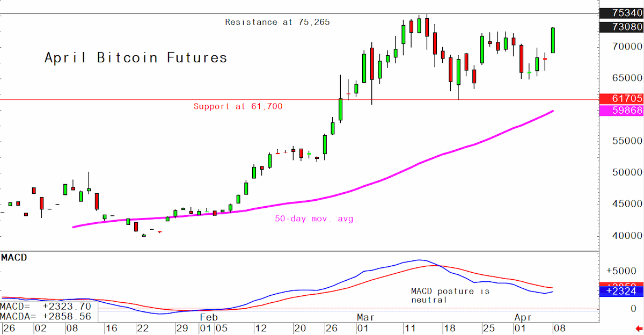Click the red 61705 support price tag
Image resolution: width=644 pixels, height=335 pixels.
pyautogui.click(x=621, y=99)
